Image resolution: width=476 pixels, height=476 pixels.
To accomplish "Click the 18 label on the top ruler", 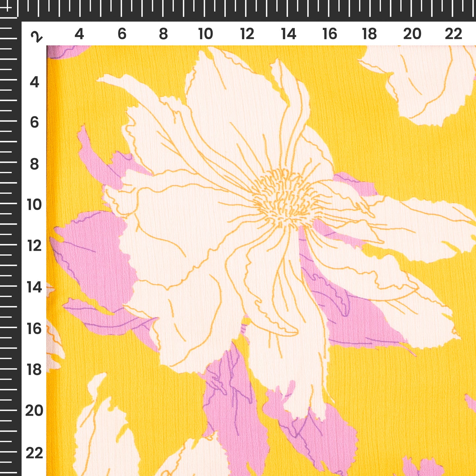I will (x=369, y=34).
